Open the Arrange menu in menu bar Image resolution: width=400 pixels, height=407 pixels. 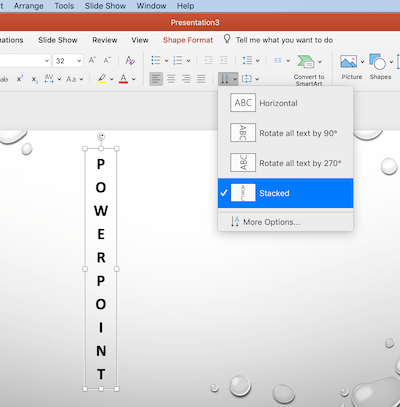(28, 6)
